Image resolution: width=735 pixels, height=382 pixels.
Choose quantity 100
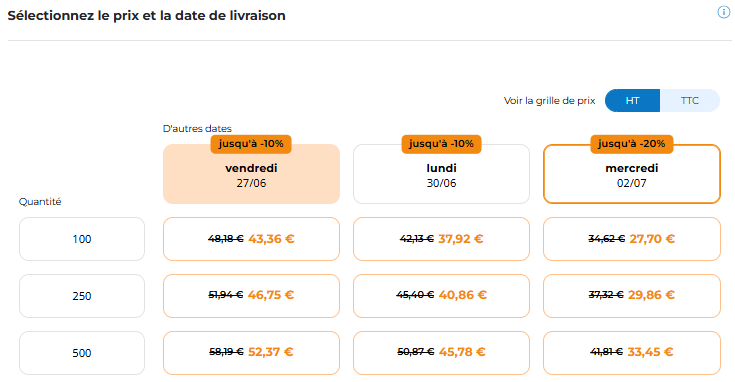click(x=82, y=239)
